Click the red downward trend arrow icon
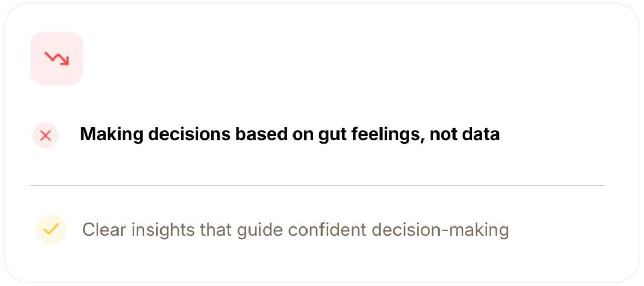 (x=56, y=58)
